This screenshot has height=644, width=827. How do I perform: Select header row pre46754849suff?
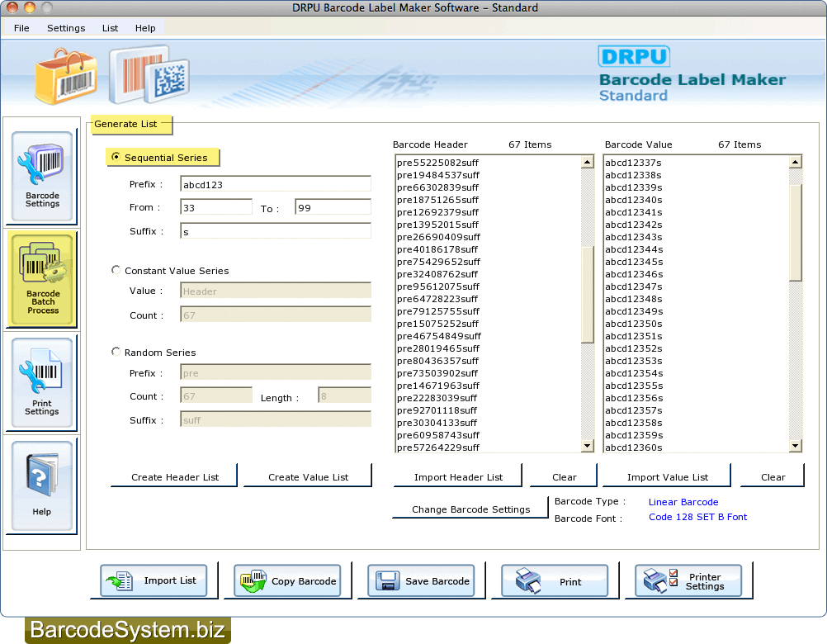(488, 336)
